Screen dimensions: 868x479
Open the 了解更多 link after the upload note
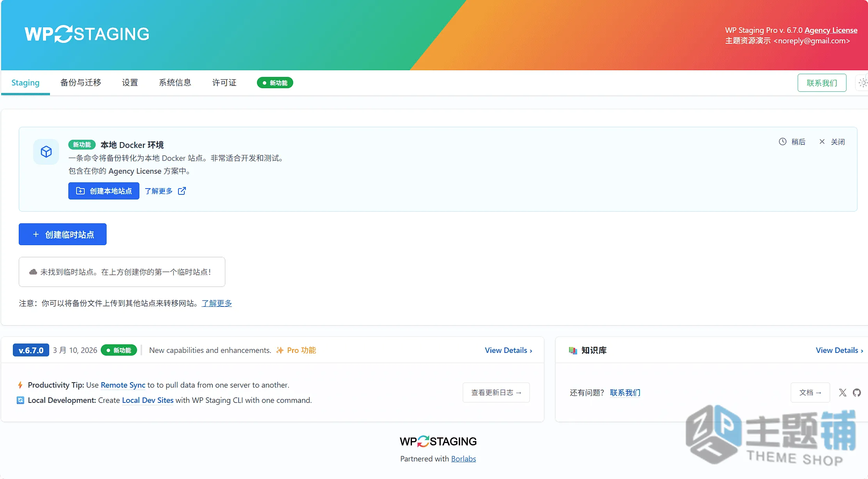(217, 303)
